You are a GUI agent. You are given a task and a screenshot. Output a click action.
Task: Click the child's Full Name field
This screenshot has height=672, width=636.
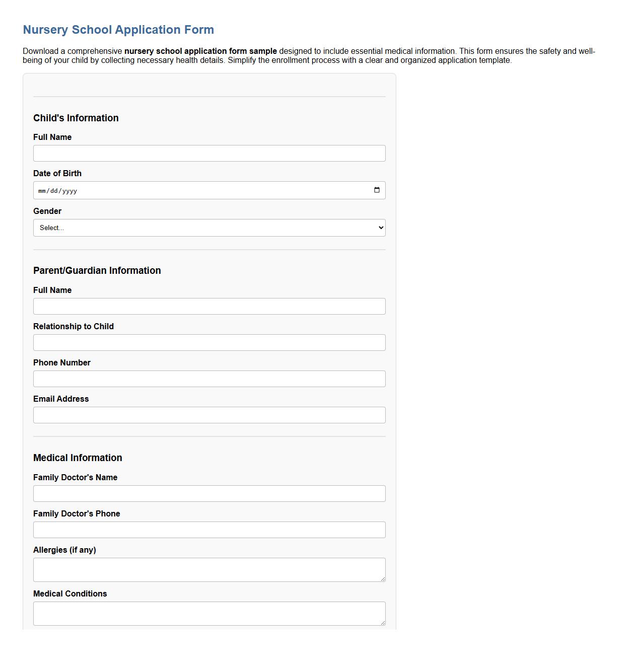tap(209, 153)
